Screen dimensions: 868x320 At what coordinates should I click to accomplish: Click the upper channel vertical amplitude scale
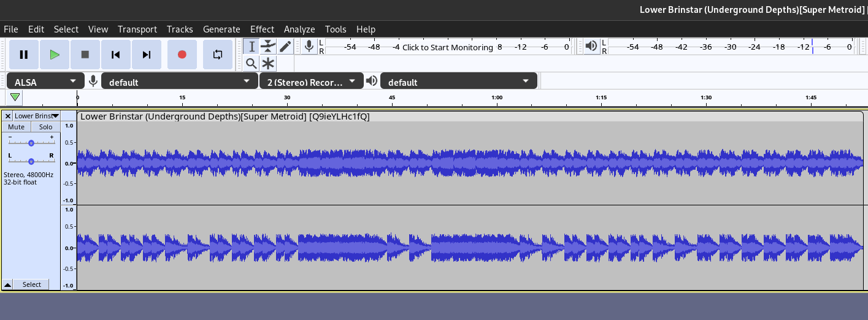(69, 163)
